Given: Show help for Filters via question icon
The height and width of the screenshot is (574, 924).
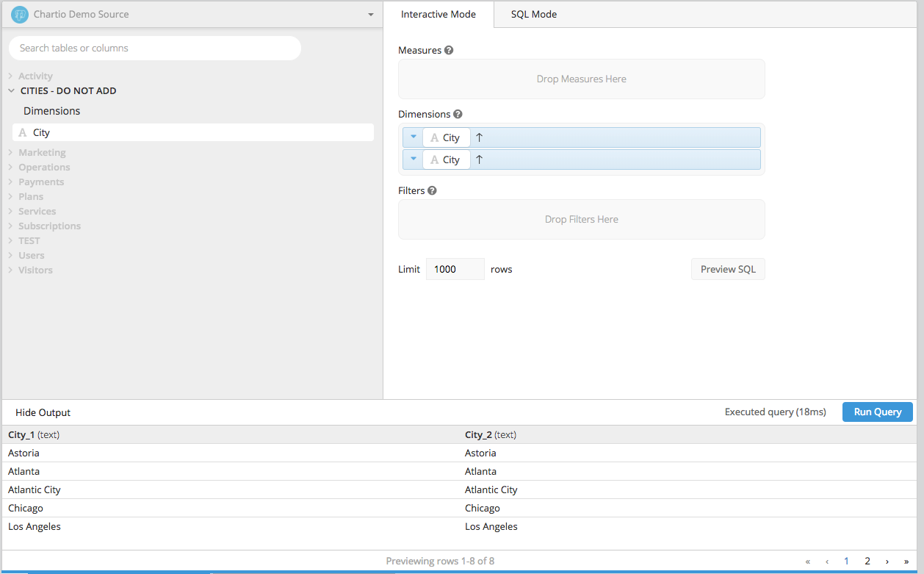Looking at the screenshot, I should pos(432,191).
